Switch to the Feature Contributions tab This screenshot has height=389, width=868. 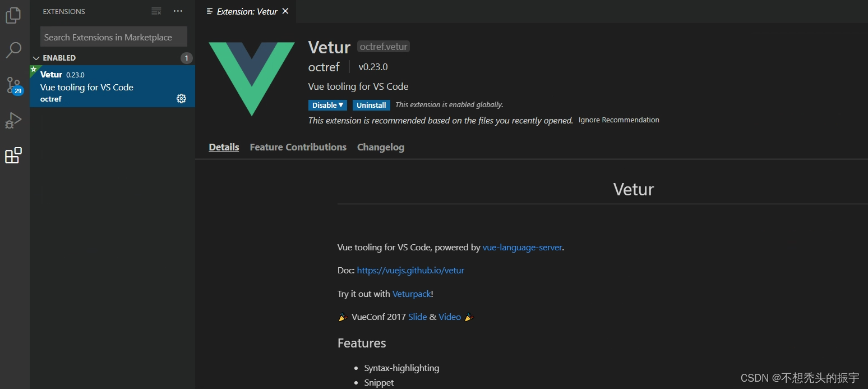pyautogui.click(x=298, y=147)
